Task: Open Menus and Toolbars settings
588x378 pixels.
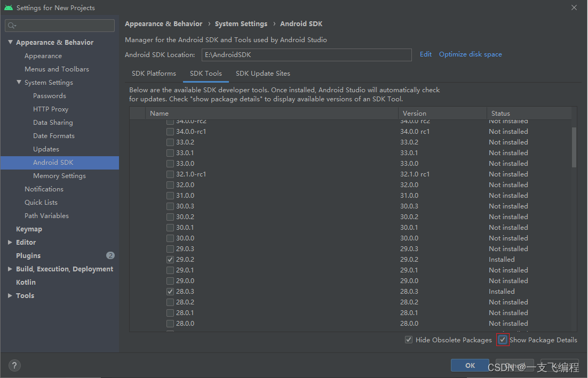Action: (x=57, y=69)
